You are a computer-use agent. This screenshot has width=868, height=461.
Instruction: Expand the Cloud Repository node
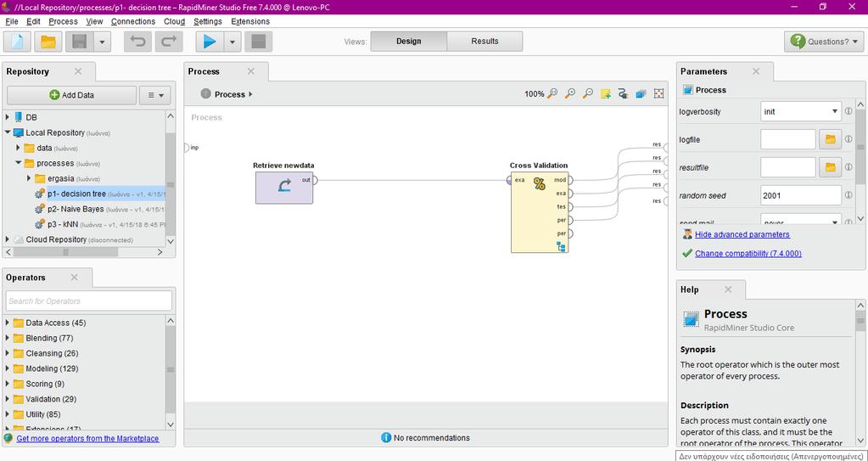8,239
